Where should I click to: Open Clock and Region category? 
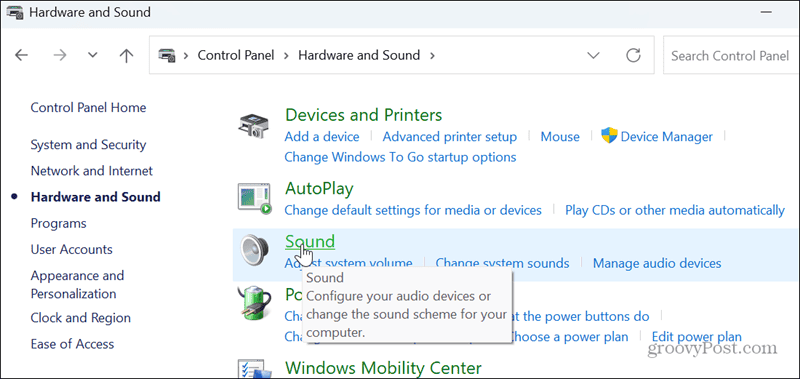[81, 318]
